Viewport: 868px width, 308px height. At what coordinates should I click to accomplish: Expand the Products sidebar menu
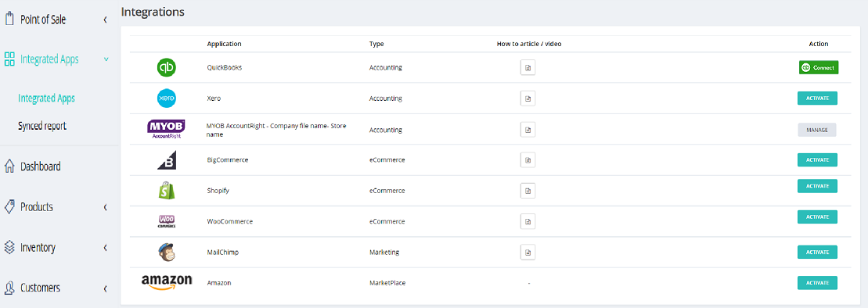click(x=105, y=207)
